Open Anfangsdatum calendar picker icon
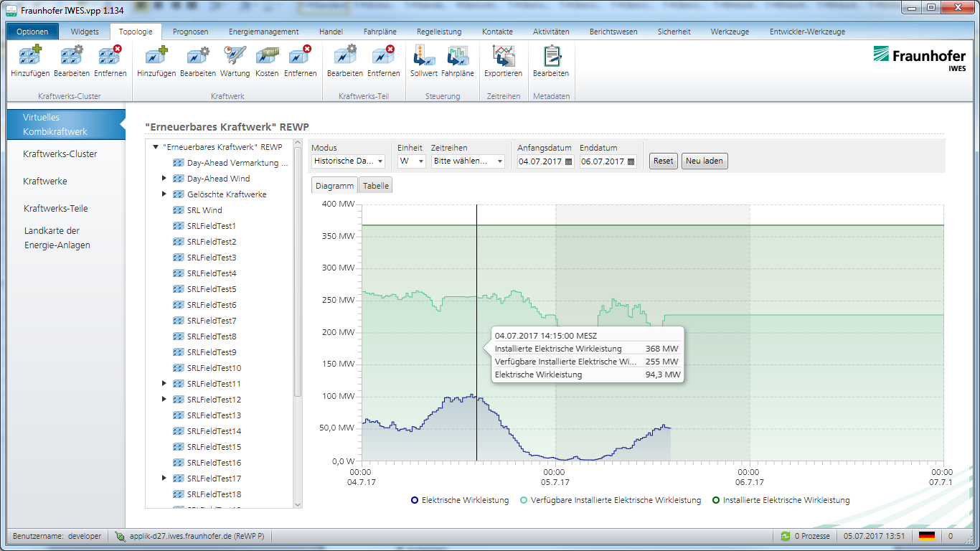The height and width of the screenshot is (551, 980). pos(569,161)
